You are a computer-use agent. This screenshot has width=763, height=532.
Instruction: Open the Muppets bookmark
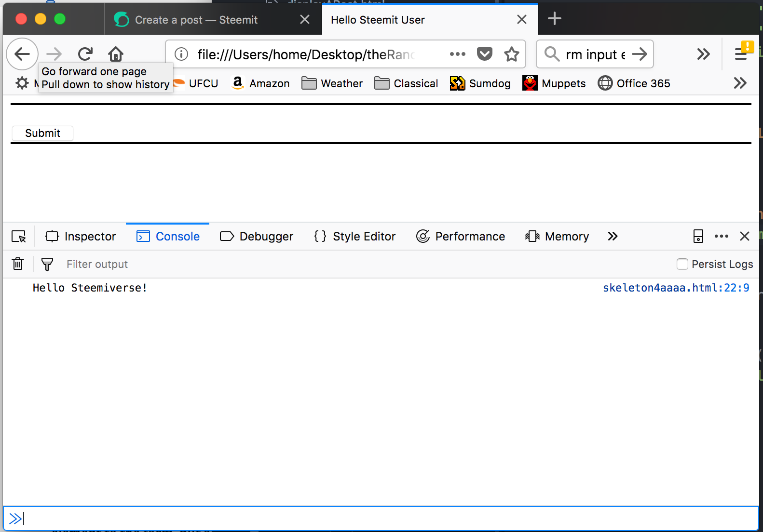pos(554,83)
